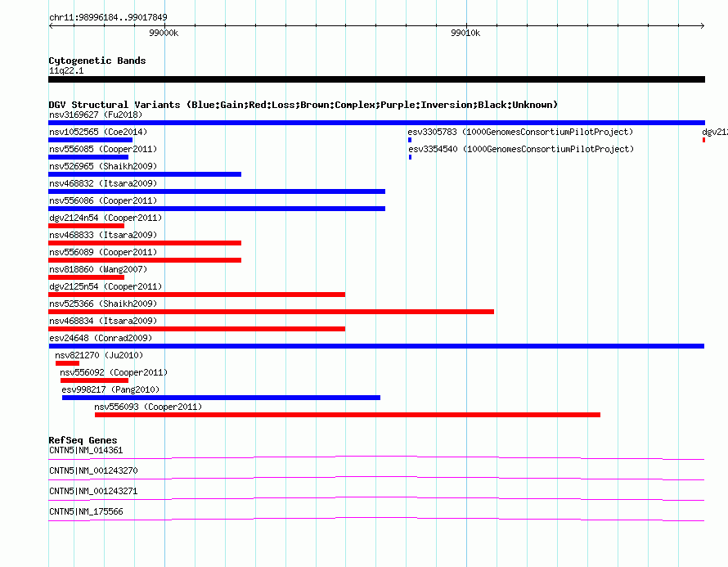728x567 pixels.
Task: Click nsv556086 (Cooper2011) label
Action: pyautogui.click(x=103, y=200)
